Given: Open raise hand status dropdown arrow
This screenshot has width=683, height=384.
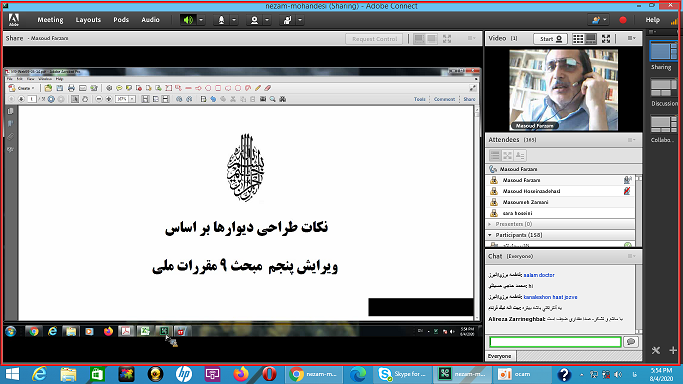Looking at the screenshot, I should click(300, 20).
